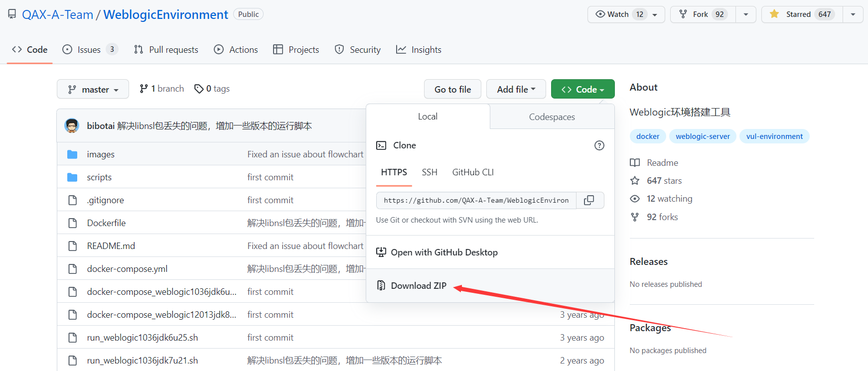The height and width of the screenshot is (371, 868).
Task: Click the help icon beside Clone
Action: coord(599,145)
